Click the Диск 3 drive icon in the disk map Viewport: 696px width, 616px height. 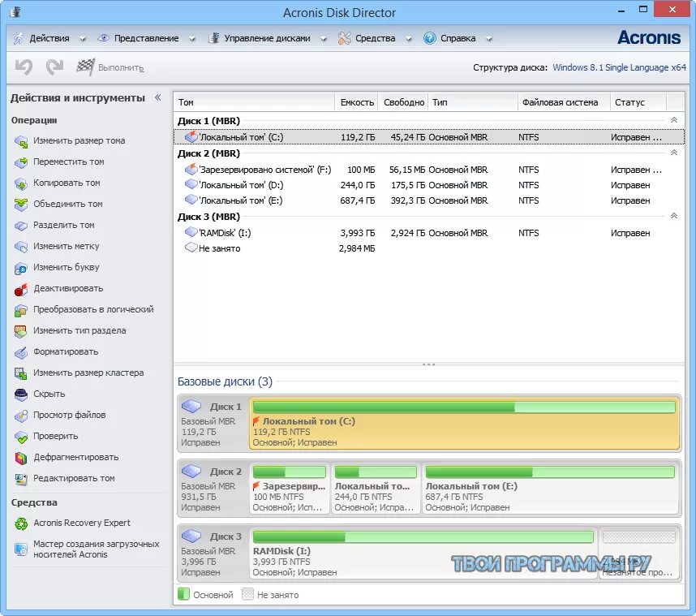click(x=191, y=536)
